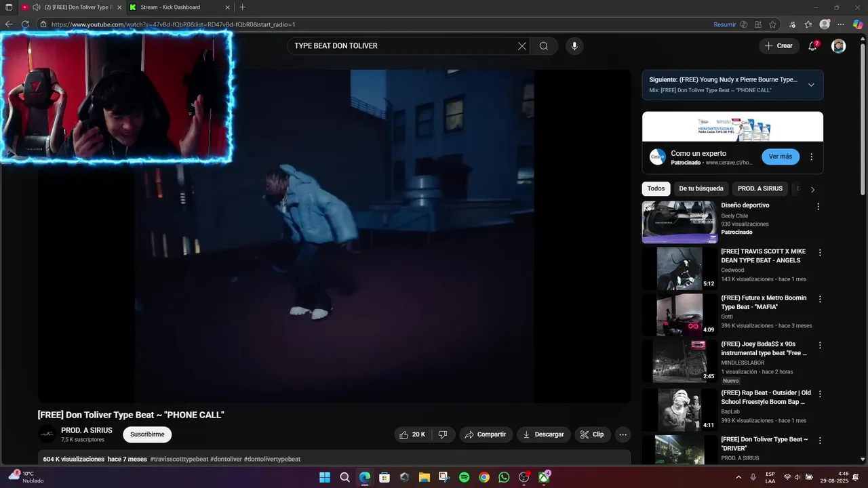Open Joey Bada$$ x 90s video title

764,348
